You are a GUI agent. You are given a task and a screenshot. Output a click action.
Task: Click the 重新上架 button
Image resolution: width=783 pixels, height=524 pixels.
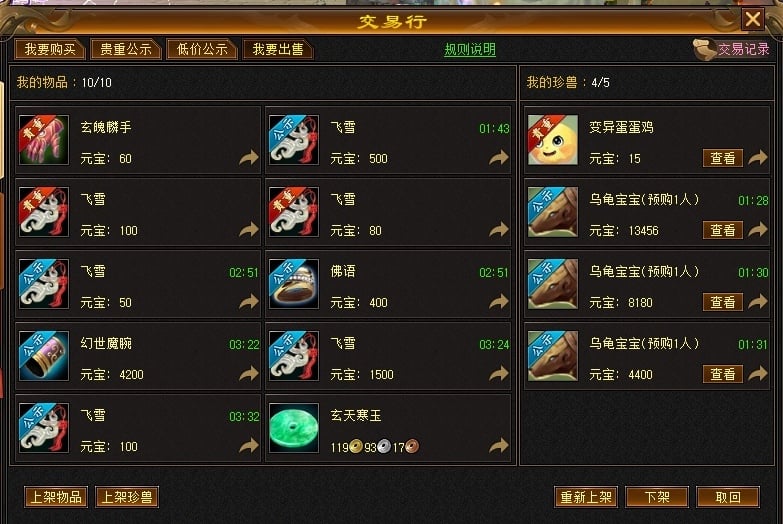[586, 497]
